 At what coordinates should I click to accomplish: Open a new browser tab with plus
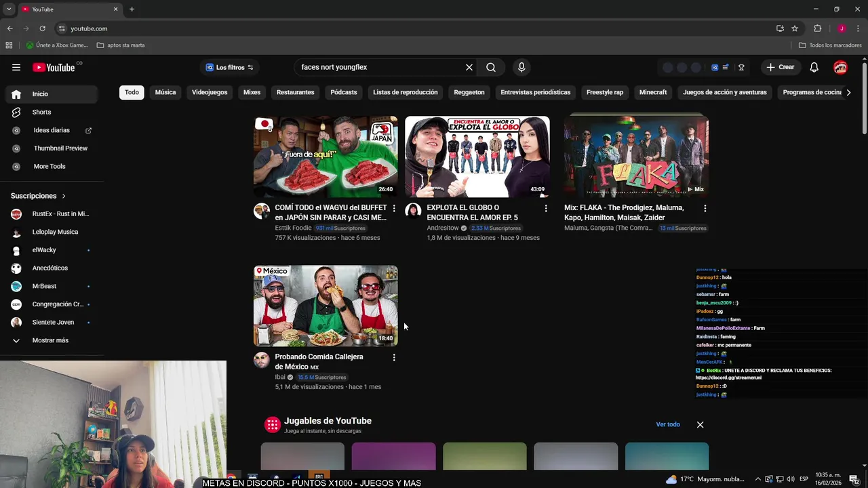(132, 9)
